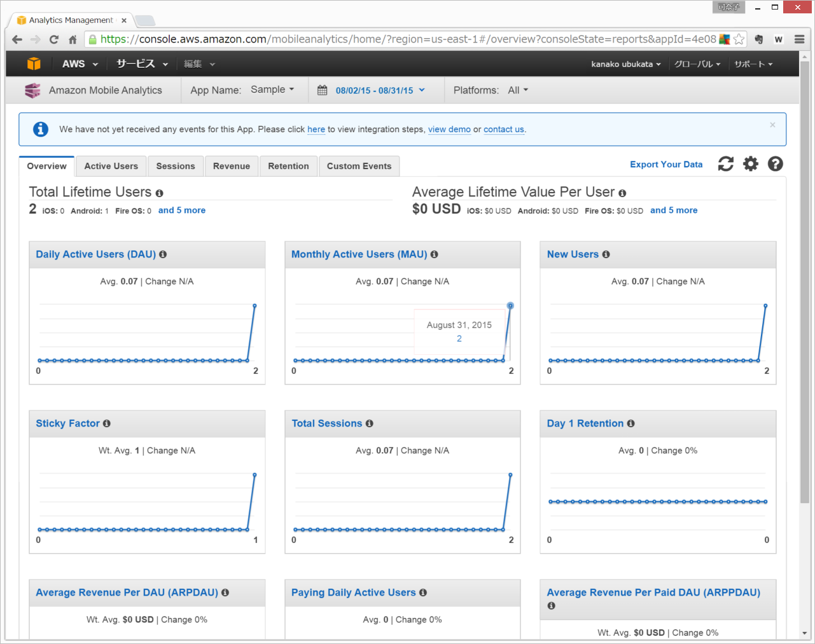815x644 pixels.
Task: Expand the Platforms All dropdown
Action: [x=518, y=90]
